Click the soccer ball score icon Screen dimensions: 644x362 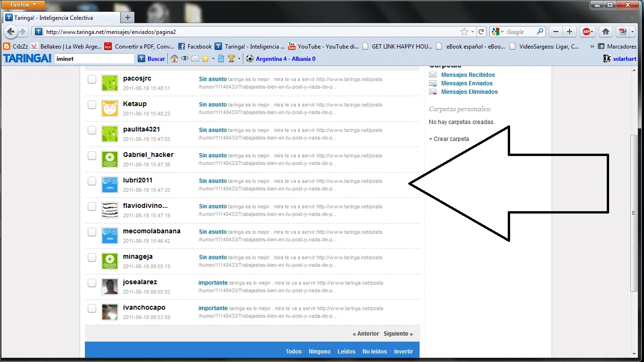250,58
